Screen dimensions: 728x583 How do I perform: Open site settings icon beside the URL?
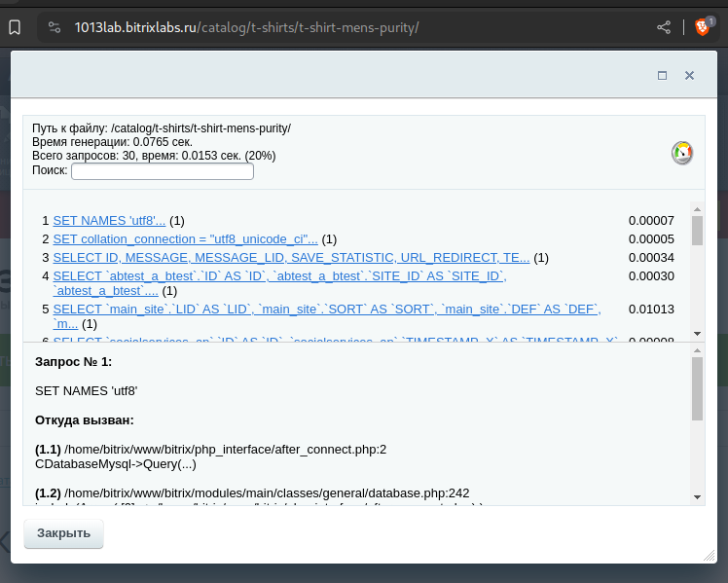click(x=55, y=27)
